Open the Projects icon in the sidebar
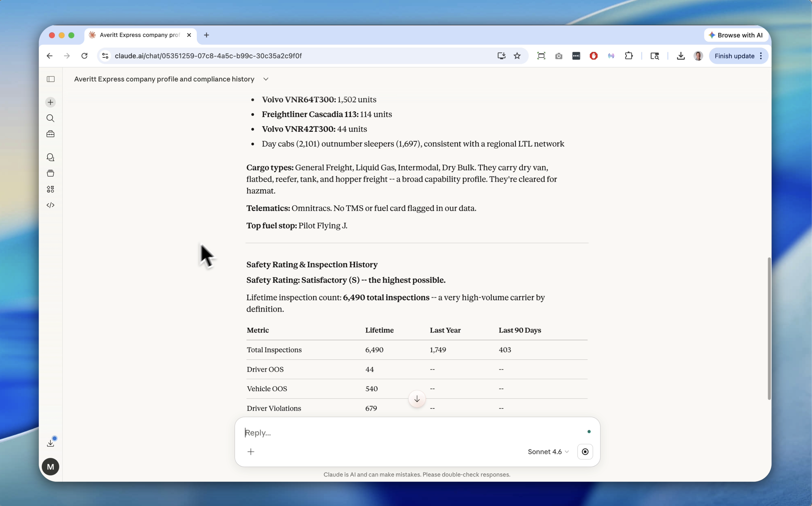The width and height of the screenshot is (812, 506). tap(50, 134)
